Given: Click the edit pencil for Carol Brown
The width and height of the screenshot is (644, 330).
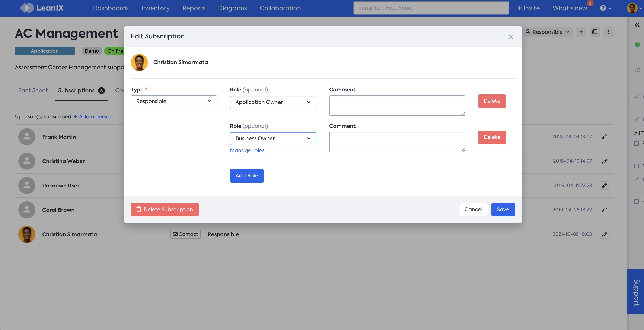Looking at the screenshot, I should click(604, 210).
